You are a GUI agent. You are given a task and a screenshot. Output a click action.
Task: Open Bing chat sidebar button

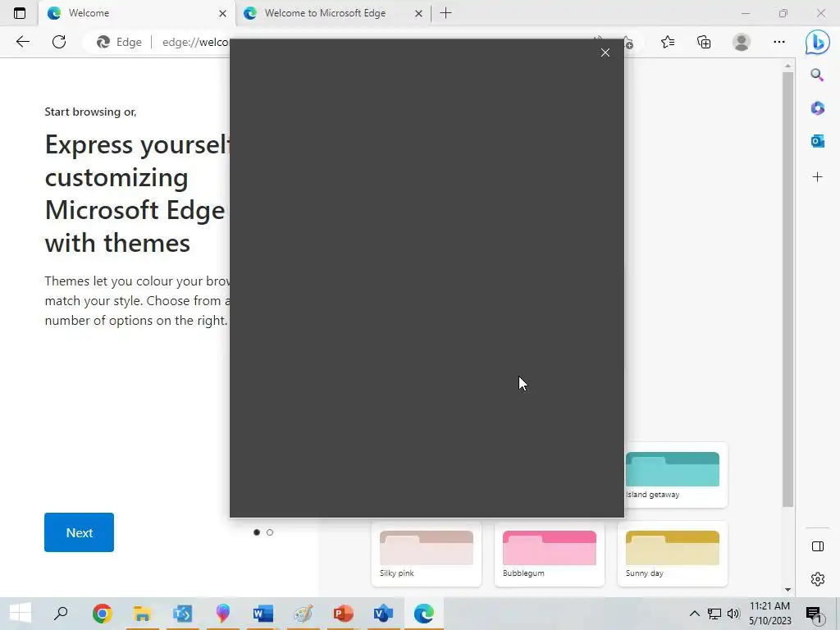pos(818,42)
